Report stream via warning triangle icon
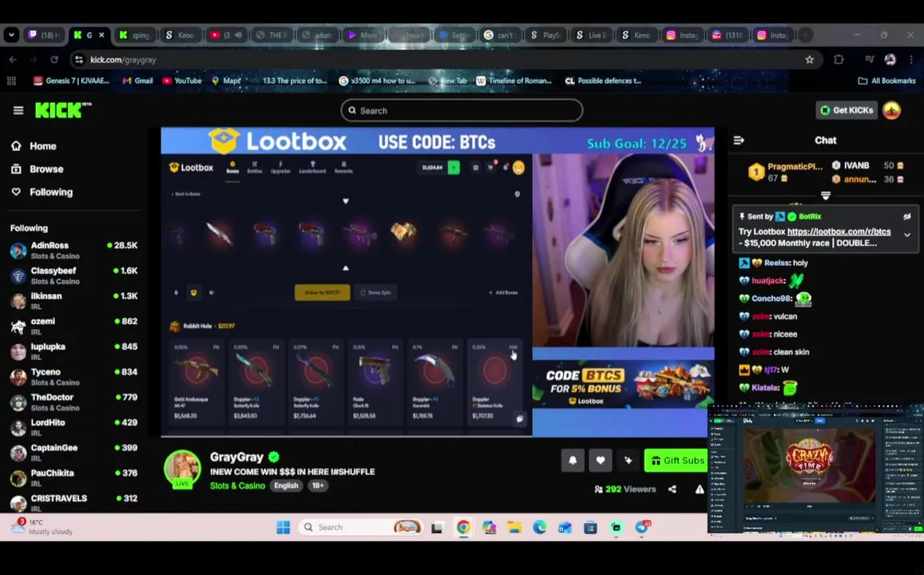Image resolution: width=924 pixels, height=575 pixels. click(700, 489)
